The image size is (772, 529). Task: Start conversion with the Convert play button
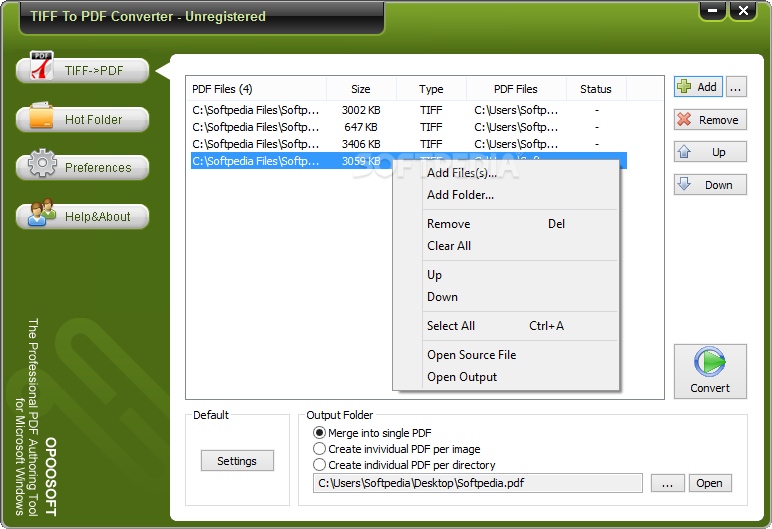pos(710,371)
